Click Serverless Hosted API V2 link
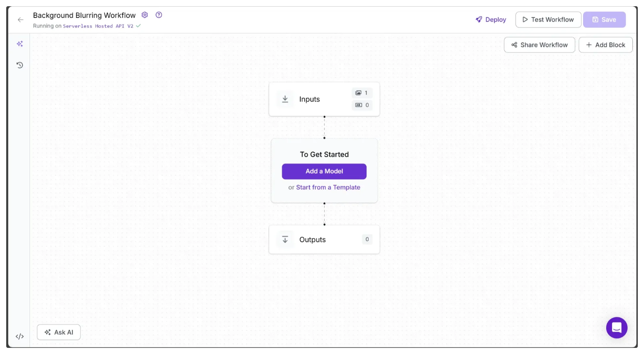The width and height of the screenshot is (644, 351). click(x=98, y=26)
